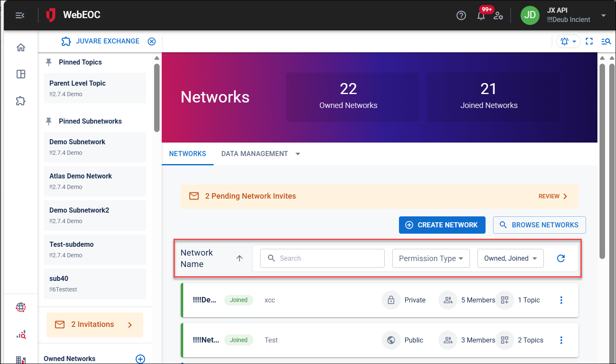
Task: Select the 21 Joined Networks card
Action: point(493,97)
